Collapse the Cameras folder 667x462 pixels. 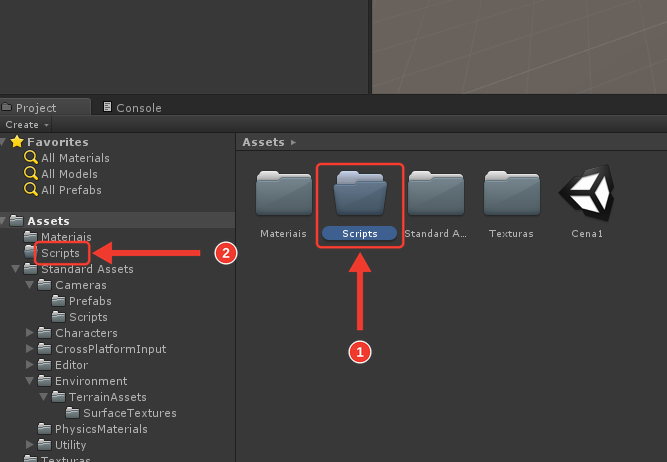[29, 285]
